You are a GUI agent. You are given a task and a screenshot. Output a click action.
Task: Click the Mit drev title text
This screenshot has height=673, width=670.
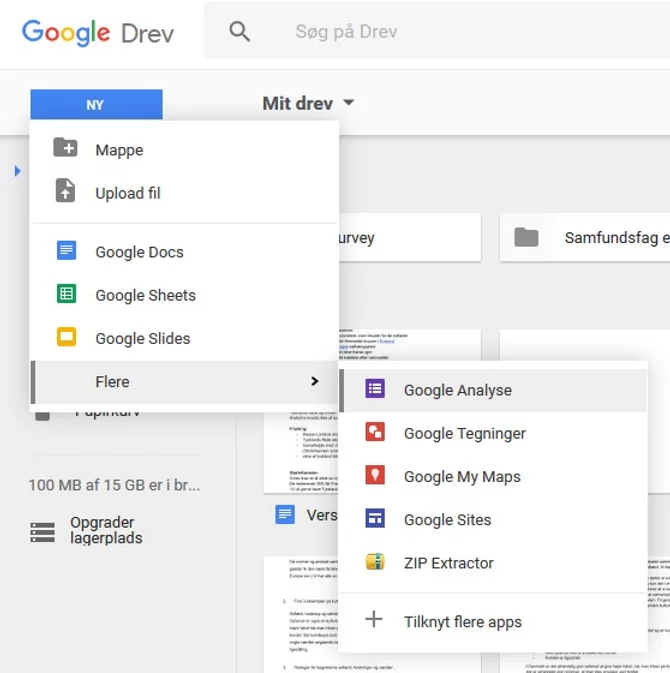[297, 103]
